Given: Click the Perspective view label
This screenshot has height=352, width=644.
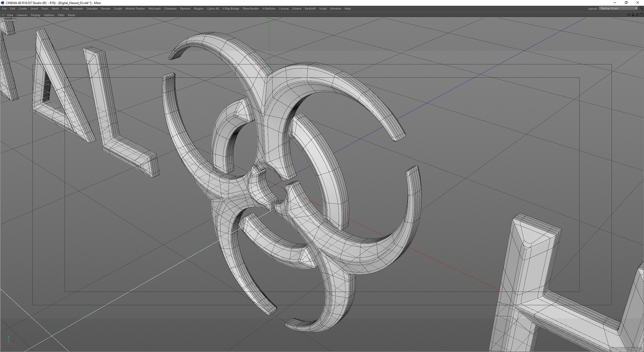Looking at the screenshot, I should click(9, 20).
